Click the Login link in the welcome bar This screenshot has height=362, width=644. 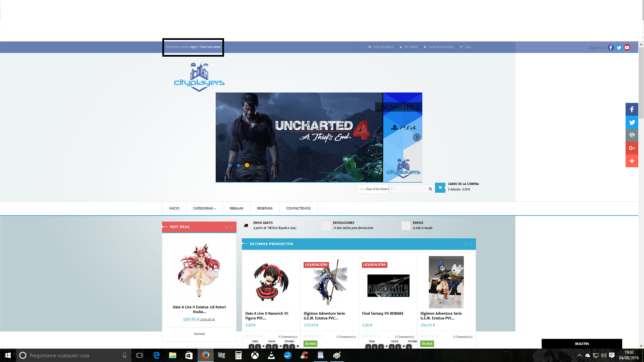coord(193,47)
